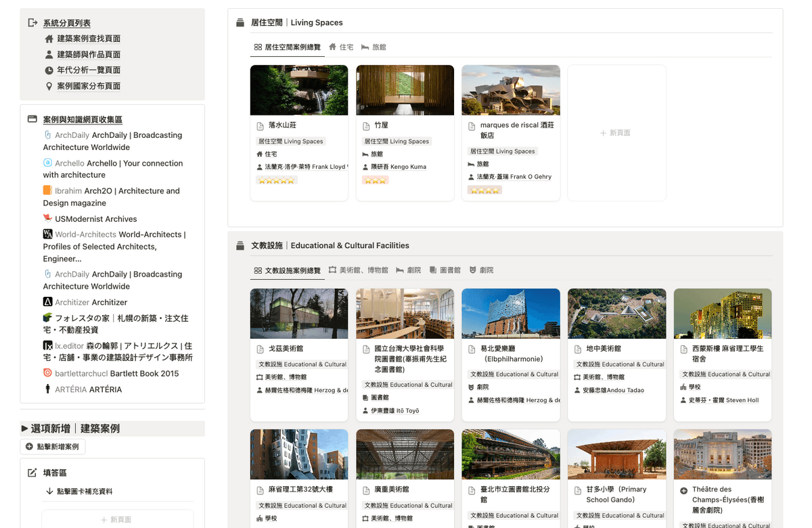Open the 麻省理工第32號大樓 card

coord(299,479)
